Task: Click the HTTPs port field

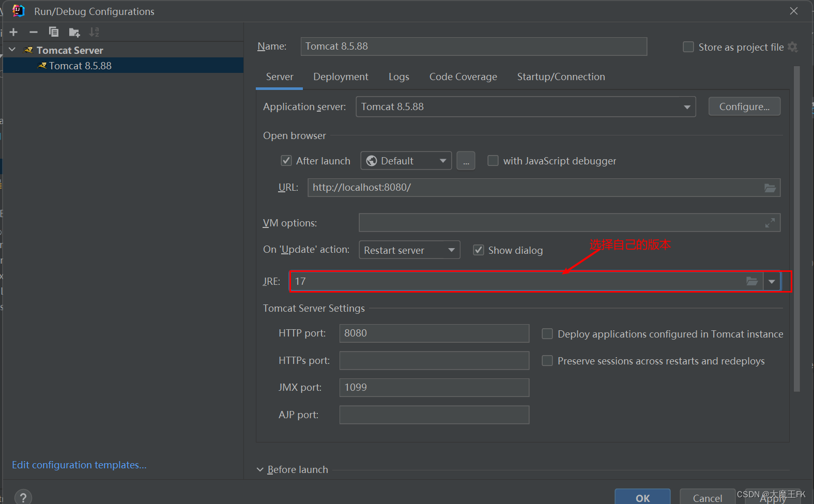Action: point(434,361)
